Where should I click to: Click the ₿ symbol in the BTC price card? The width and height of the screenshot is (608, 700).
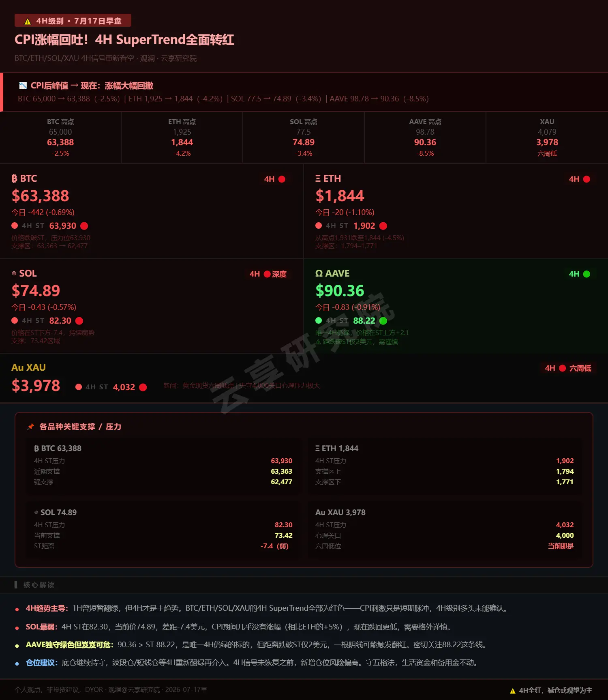click(x=15, y=178)
